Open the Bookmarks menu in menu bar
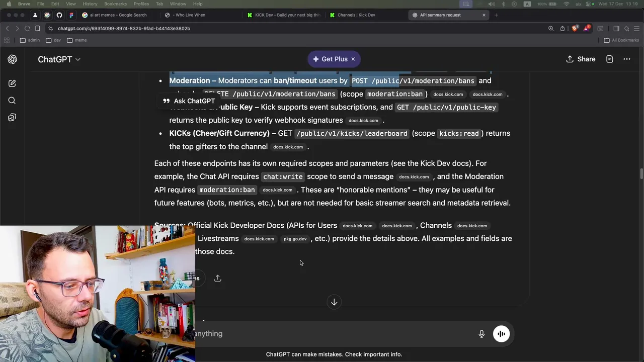The width and height of the screenshot is (644, 362). pyautogui.click(x=115, y=4)
